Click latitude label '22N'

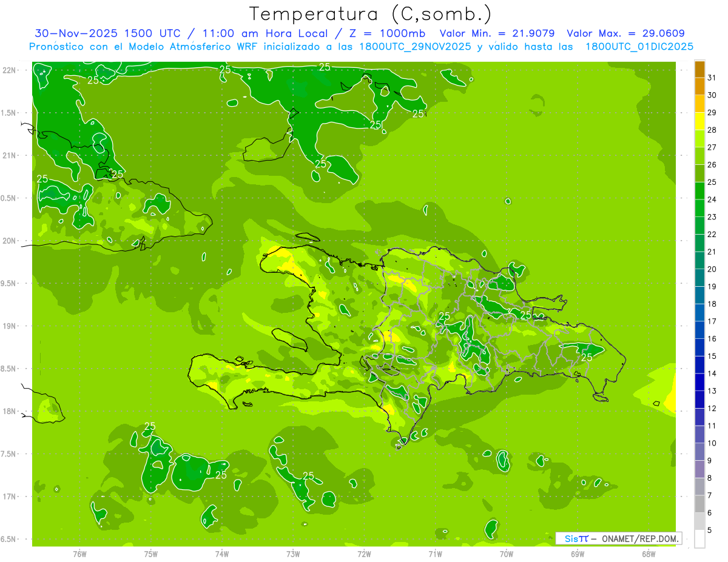coord(10,70)
